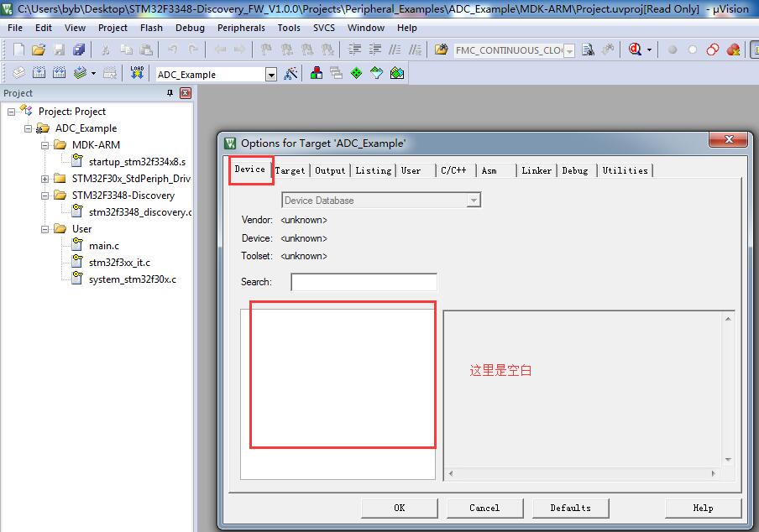759x532 pixels.
Task: Click the Cut scissors icon
Action: (x=106, y=50)
